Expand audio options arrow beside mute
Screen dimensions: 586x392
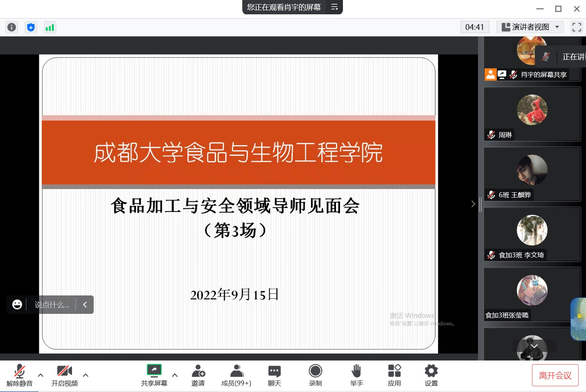[x=41, y=375]
